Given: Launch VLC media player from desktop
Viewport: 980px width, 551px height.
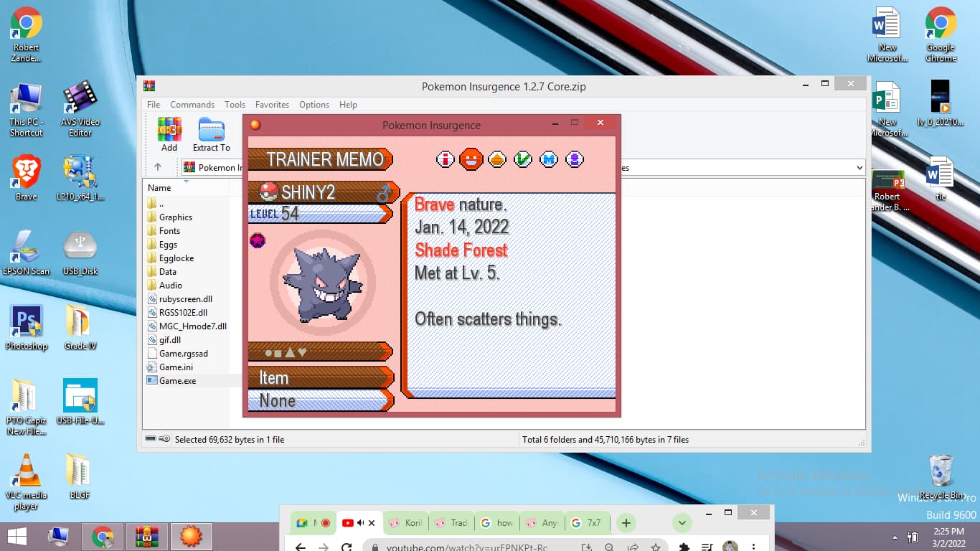Looking at the screenshot, I should pyautogui.click(x=27, y=481).
